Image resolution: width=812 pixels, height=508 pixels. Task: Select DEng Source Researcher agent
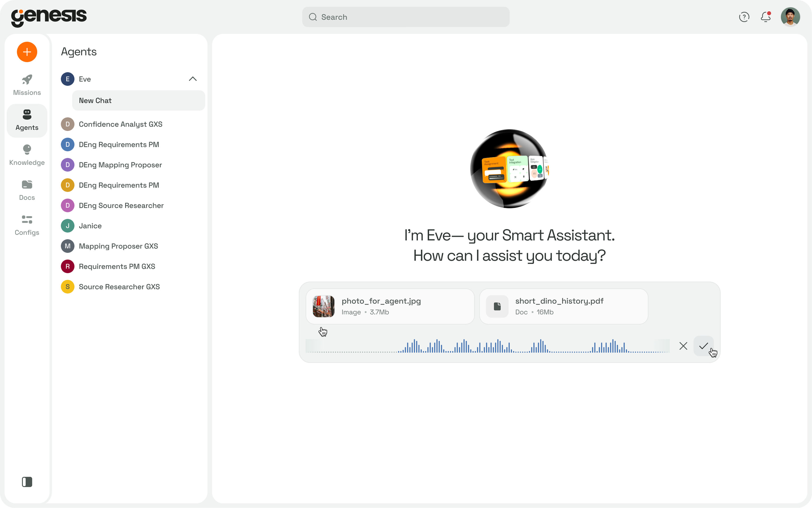[x=129, y=206]
